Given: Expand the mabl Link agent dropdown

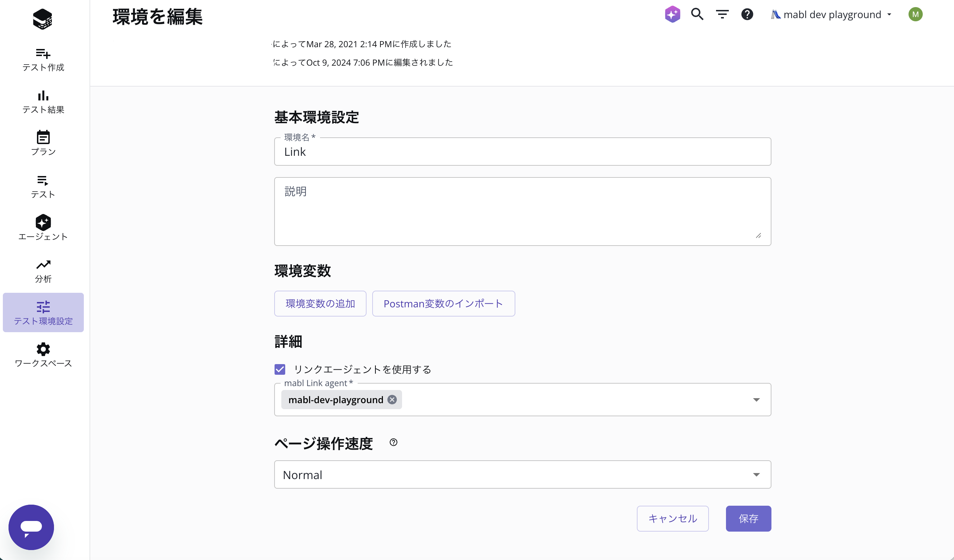Looking at the screenshot, I should coord(756,400).
